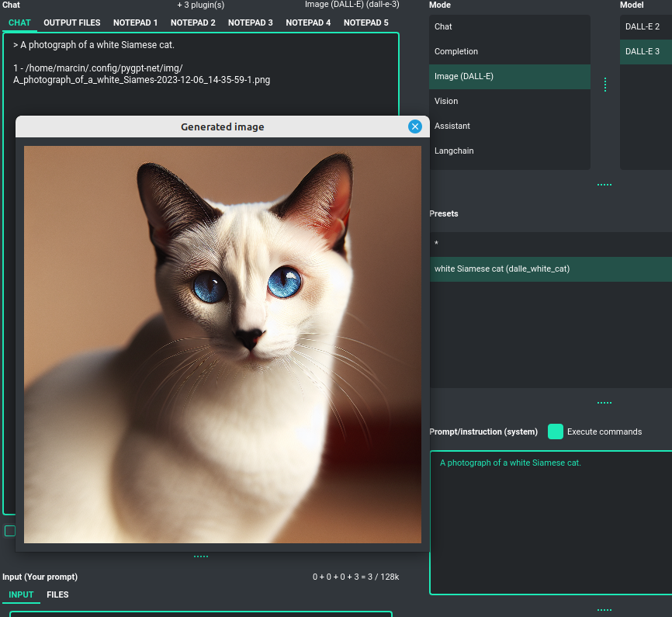Switch to NOTEPAD 5 tab

(365, 23)
